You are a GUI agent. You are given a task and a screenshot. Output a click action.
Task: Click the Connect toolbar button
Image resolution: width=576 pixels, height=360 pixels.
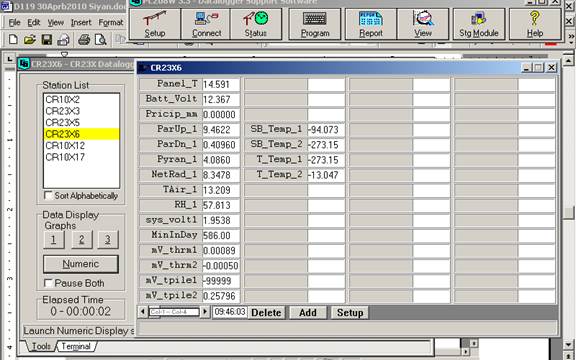[206, 24]
